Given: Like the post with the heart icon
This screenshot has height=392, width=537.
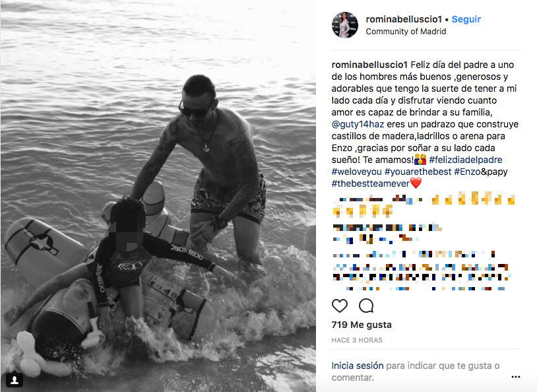Looking at the screenshot, I should [340, 306].
